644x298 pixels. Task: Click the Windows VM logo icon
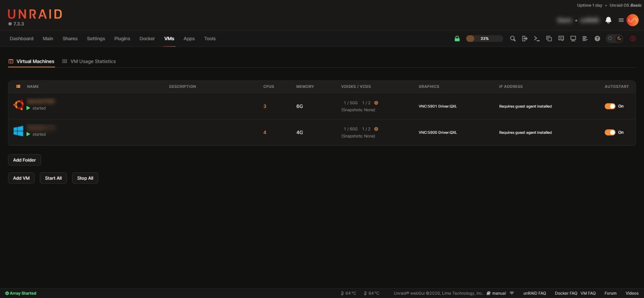point(18,131)
